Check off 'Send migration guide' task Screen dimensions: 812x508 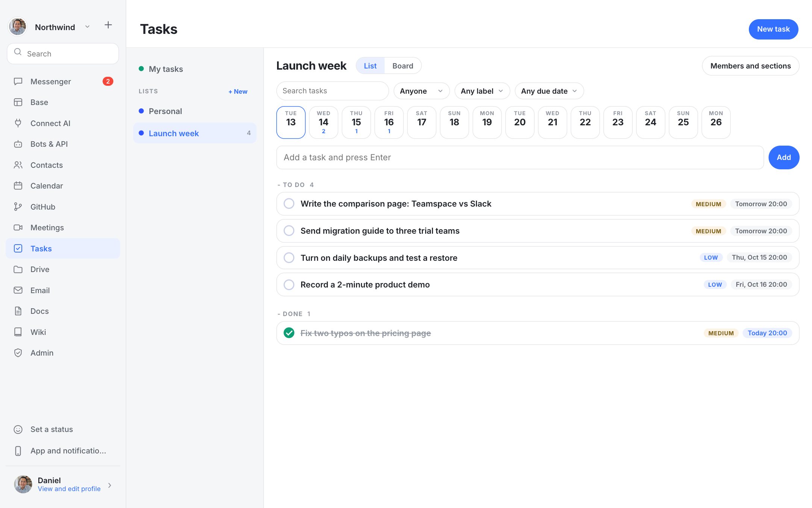(289, 231)
